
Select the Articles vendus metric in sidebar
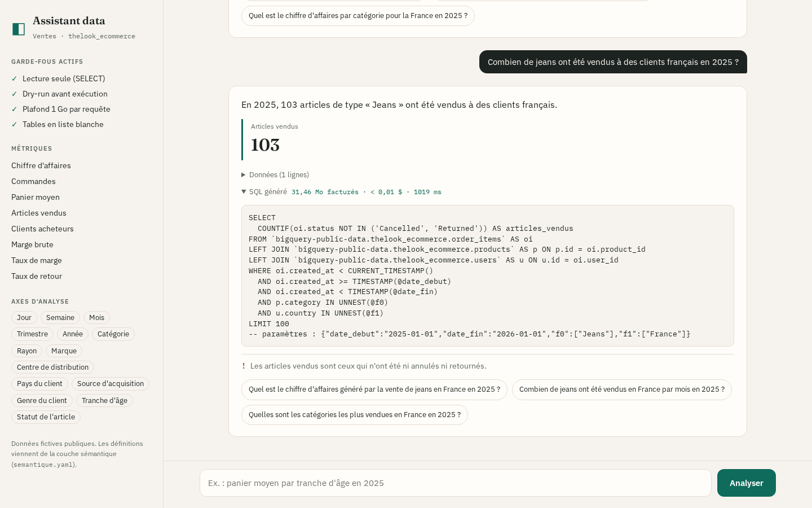[39, 213]
